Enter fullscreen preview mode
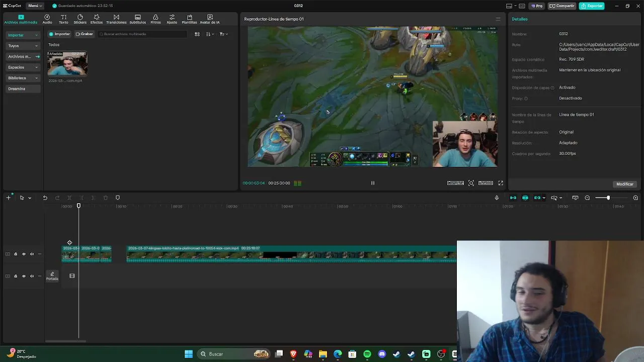 501,183
